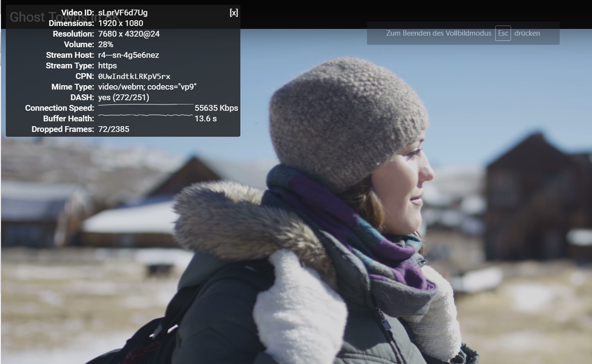
Task: Click the Buffer Health graph line
Action: 145,116
